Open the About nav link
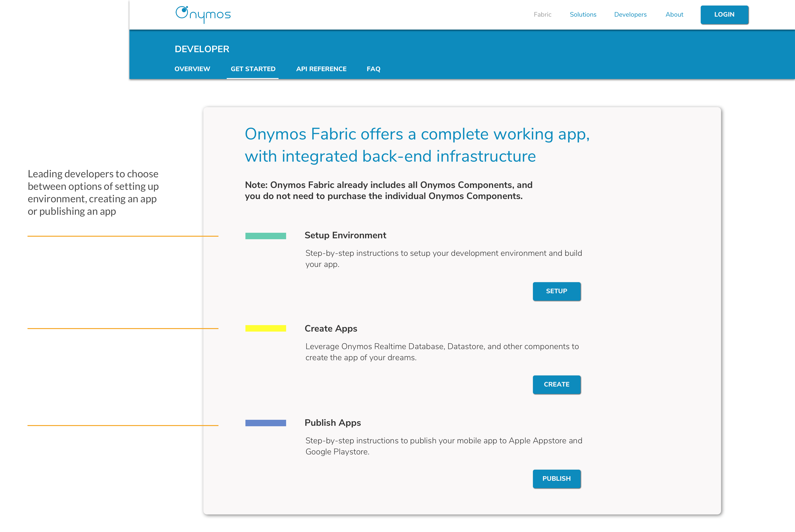This screenshot has width=795, height=532. coord(674,15)
